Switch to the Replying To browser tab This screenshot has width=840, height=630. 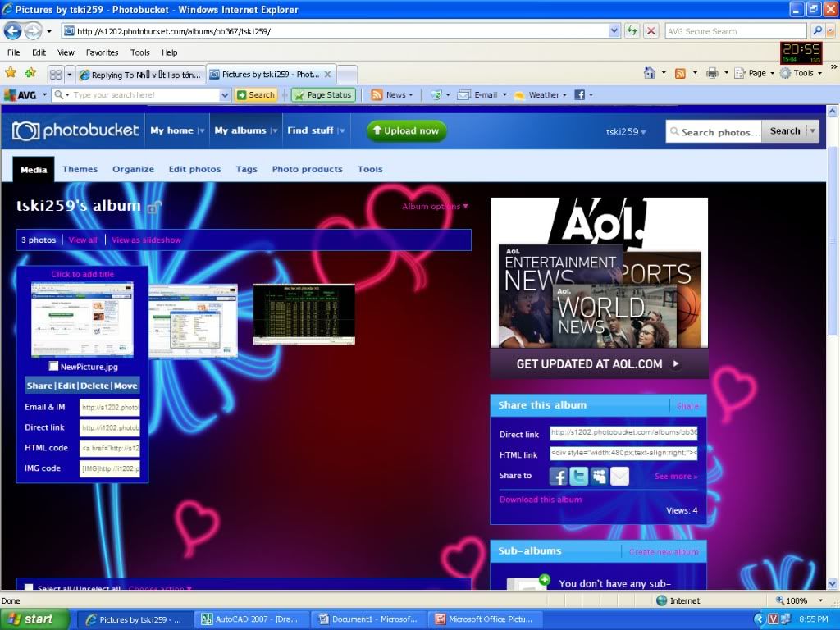pos(141,75)
